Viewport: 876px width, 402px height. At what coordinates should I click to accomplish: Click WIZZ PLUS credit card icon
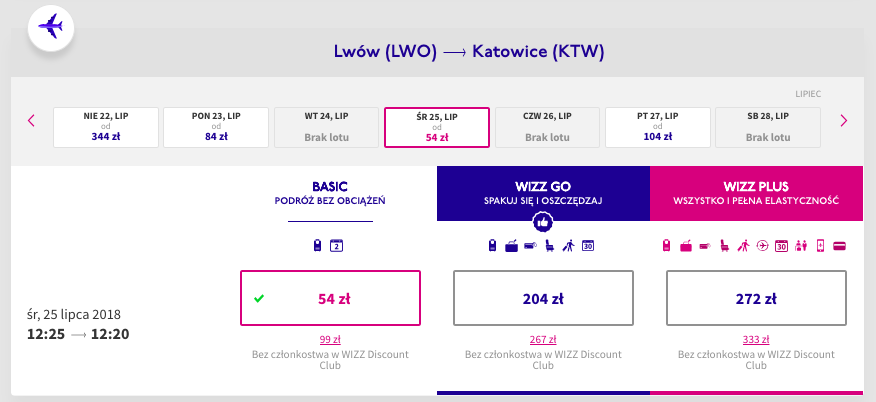point(838,246)
